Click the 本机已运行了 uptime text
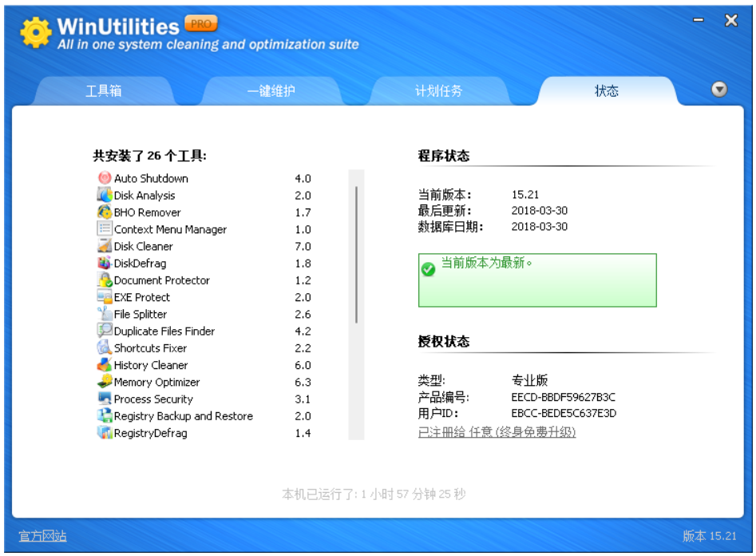The width and height of the screenshot is (756, 556). pos(374,494)
